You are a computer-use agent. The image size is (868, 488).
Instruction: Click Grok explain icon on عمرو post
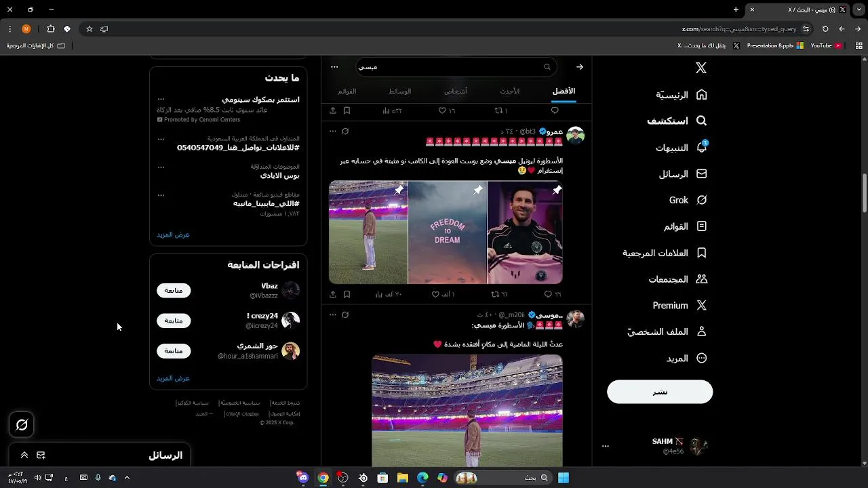click(x=345, y=131)
